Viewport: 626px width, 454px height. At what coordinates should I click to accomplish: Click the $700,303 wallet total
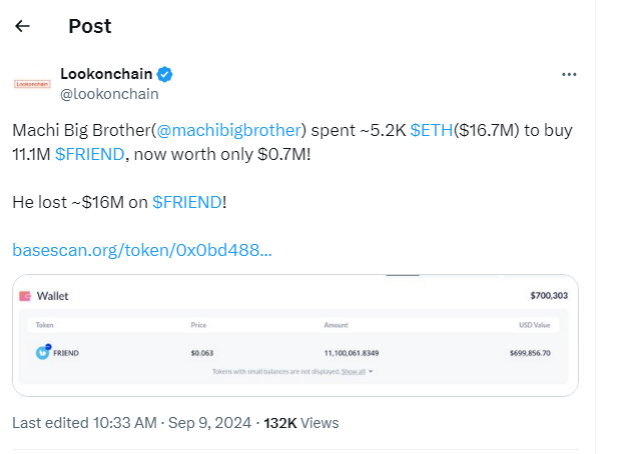(548, 296)
